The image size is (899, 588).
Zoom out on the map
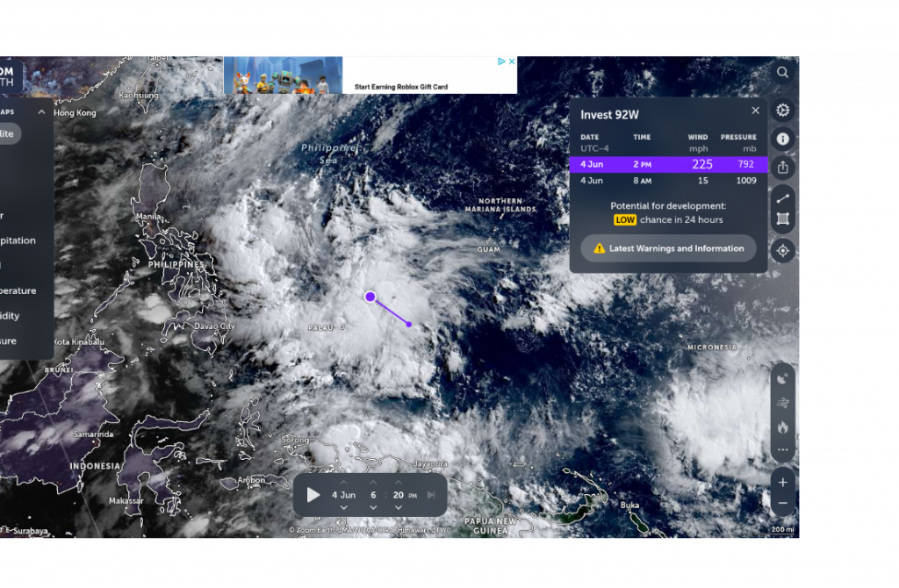[782, 504]
